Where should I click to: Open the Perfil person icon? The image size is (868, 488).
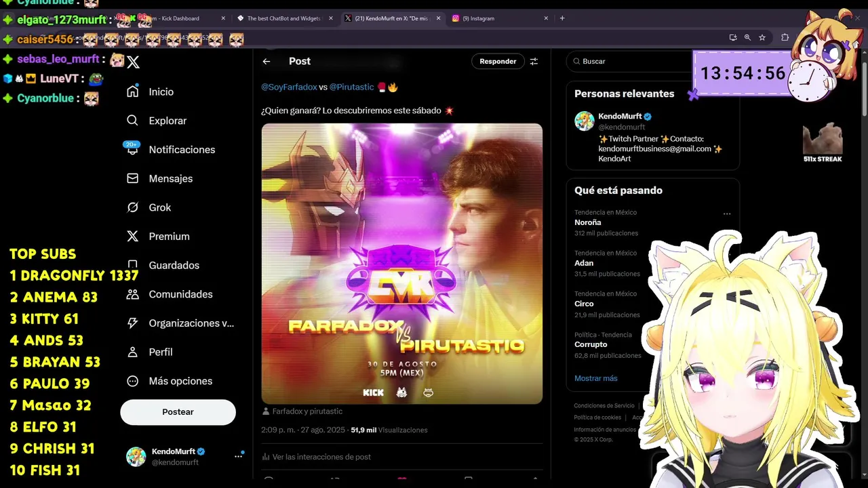pos(133,352)
